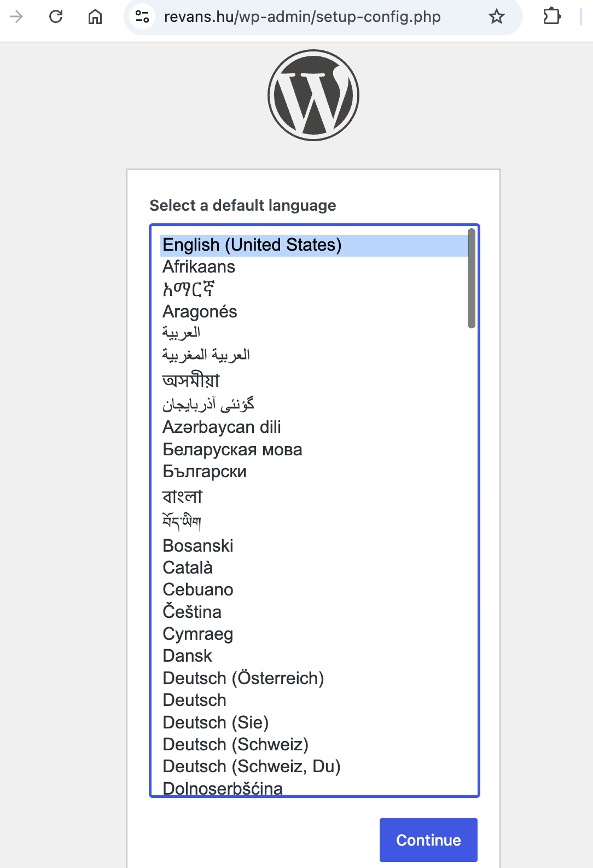The width and height of the screenshot is (593, 868).
Task: Click the Continue button
Action: point(428,840)
